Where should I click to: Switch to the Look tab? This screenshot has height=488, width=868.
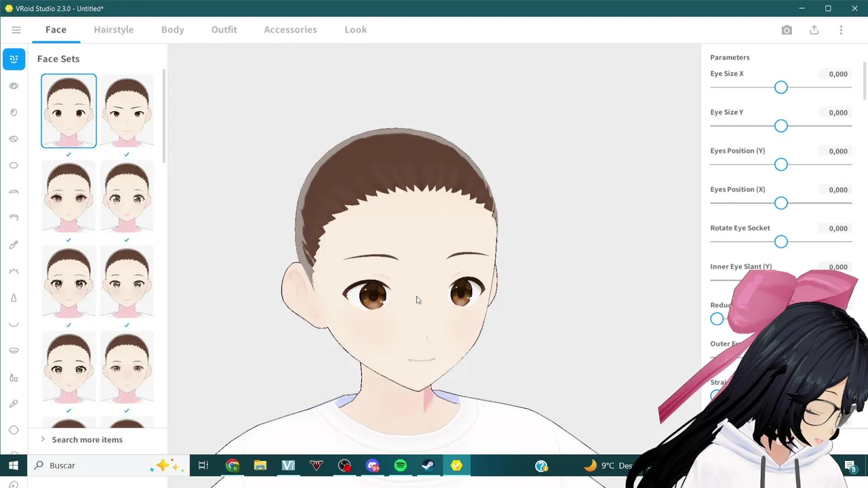tap(355, 30)
